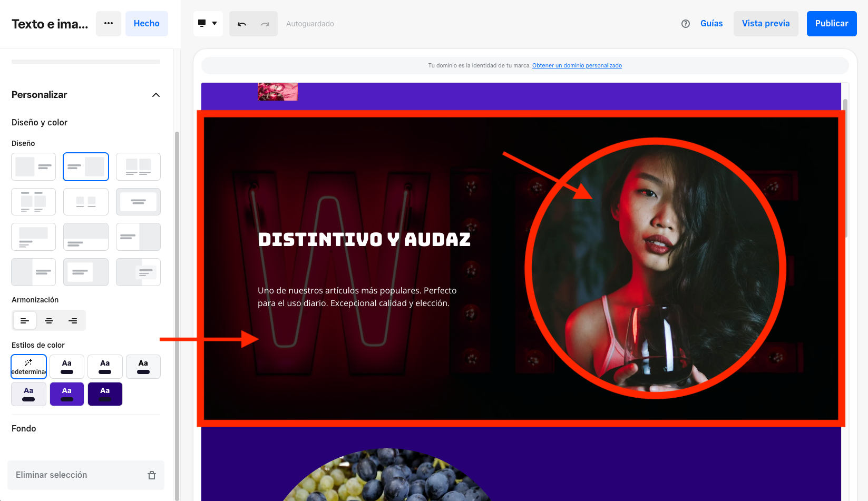Viewport: 868px width, 501px height.
Task: Open the Guías link
Action: 711,24
